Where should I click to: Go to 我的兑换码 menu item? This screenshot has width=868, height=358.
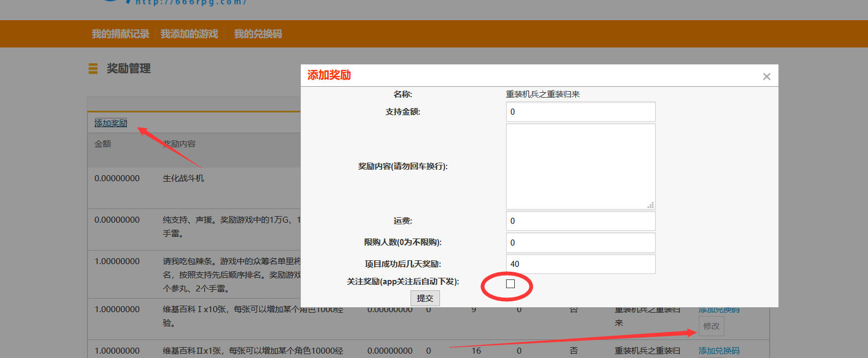click(258, 34)
